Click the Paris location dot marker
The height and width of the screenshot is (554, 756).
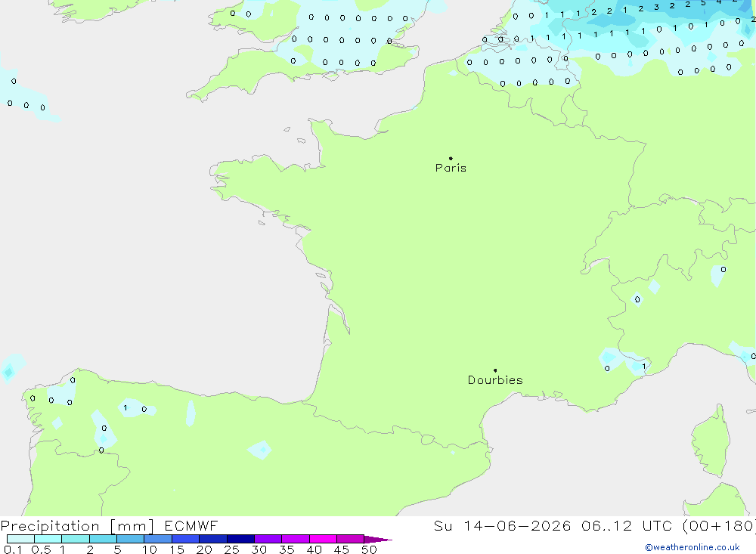coord(451,158)
